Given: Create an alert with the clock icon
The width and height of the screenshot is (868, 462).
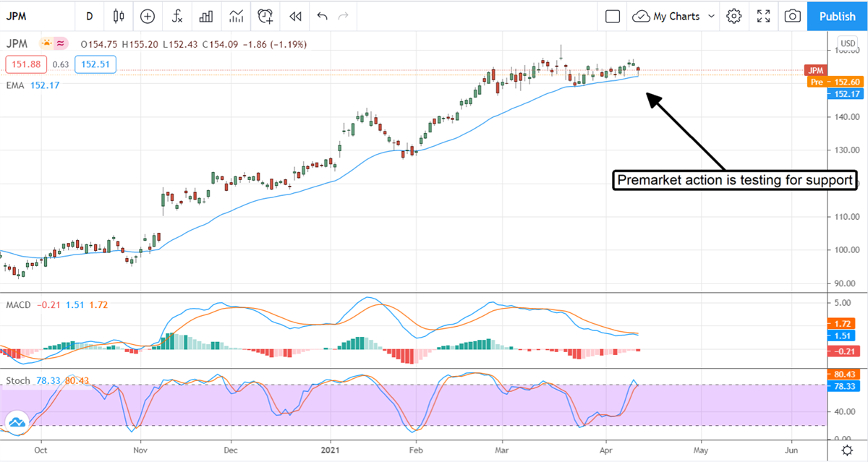Looking at the screenshot, I should [265, 16].
